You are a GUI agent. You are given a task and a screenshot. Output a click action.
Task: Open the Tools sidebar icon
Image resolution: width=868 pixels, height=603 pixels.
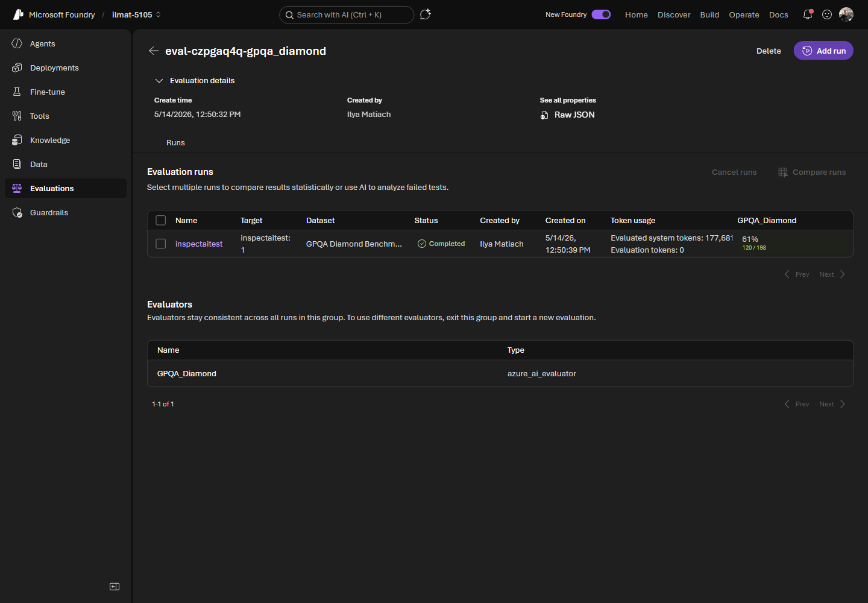click(17, 116)
